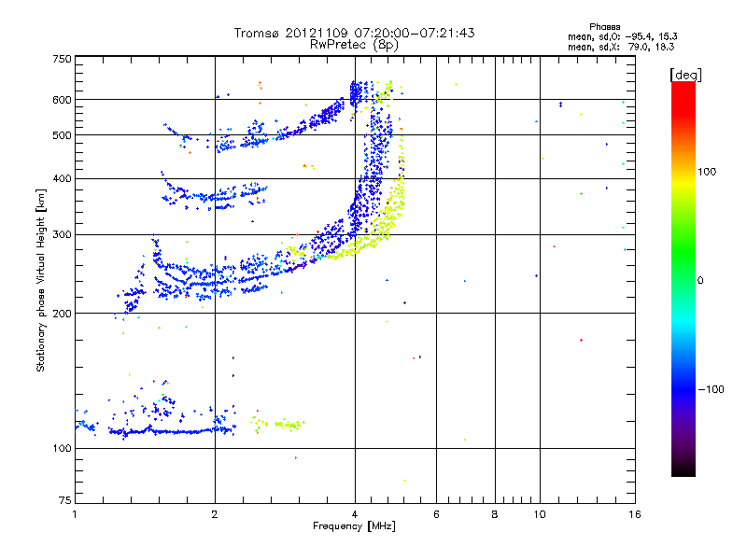Click the 'Stationary phase Virtual Height [km]' axis label

coord(41,281)
